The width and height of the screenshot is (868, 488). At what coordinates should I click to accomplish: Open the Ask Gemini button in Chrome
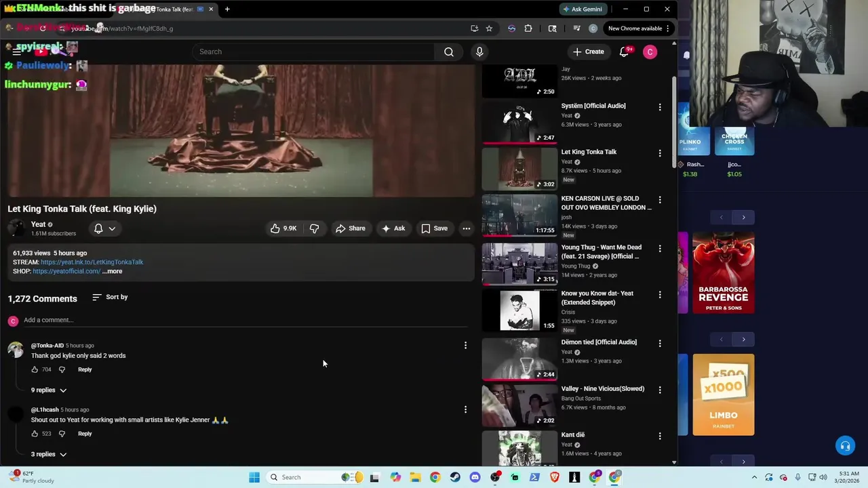click(582, 9)
